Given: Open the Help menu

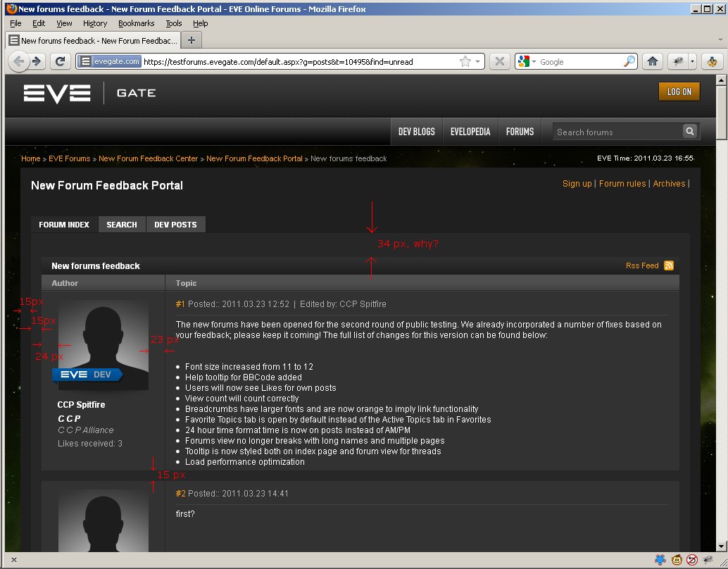Looking at the screenshot, I should point(200,23).
